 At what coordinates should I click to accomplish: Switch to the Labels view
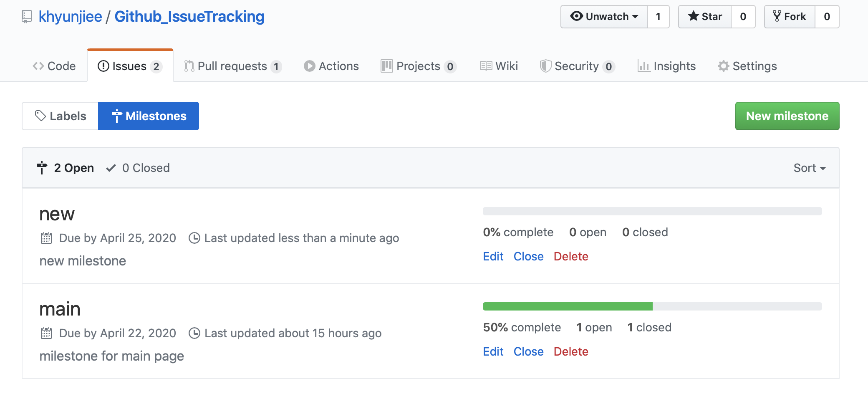click(61, 116)
